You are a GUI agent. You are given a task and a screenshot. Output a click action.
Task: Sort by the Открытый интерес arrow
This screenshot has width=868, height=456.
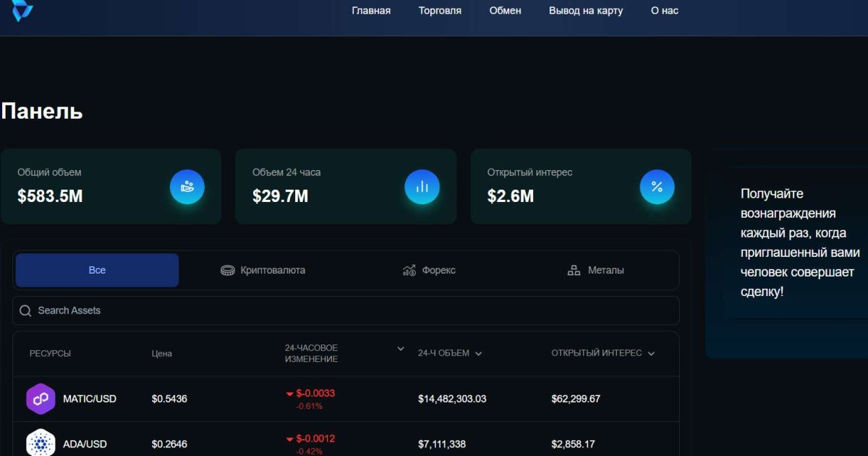(x=651, y=354)
